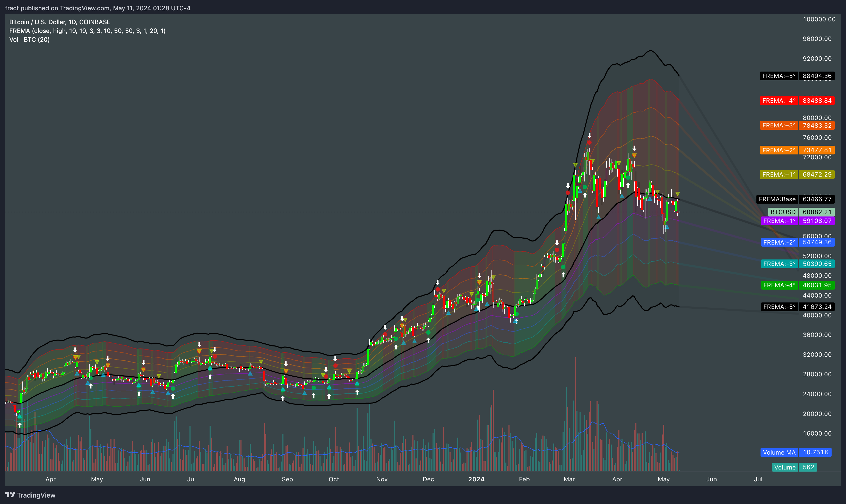Click the BTCUSD current price label
The height and width of the screenshot is (504, 846).
[801, 212]
